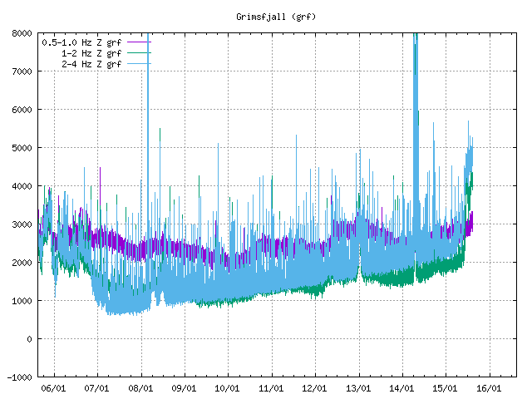Click the 14/01 date label

point(401,388)
